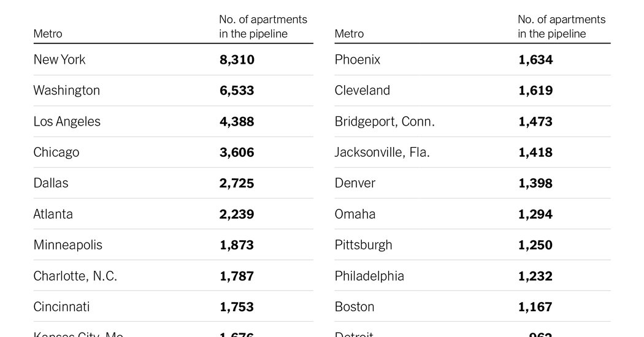Select the Pittsburgh row label

pos(363,244)
